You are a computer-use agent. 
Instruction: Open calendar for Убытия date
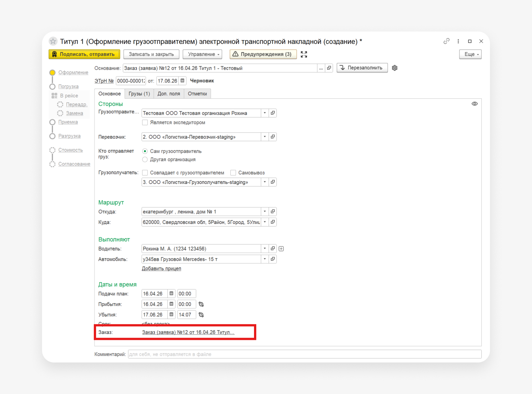171,315
